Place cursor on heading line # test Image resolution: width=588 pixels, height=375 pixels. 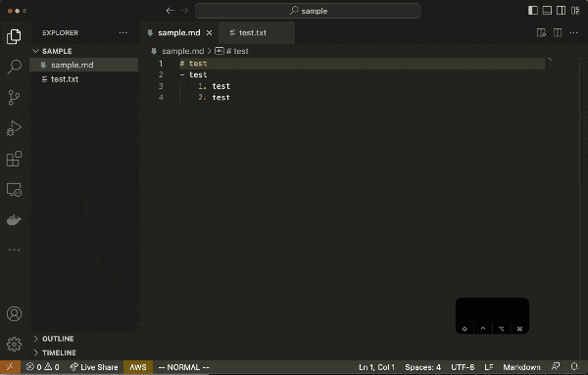(193, 64)
